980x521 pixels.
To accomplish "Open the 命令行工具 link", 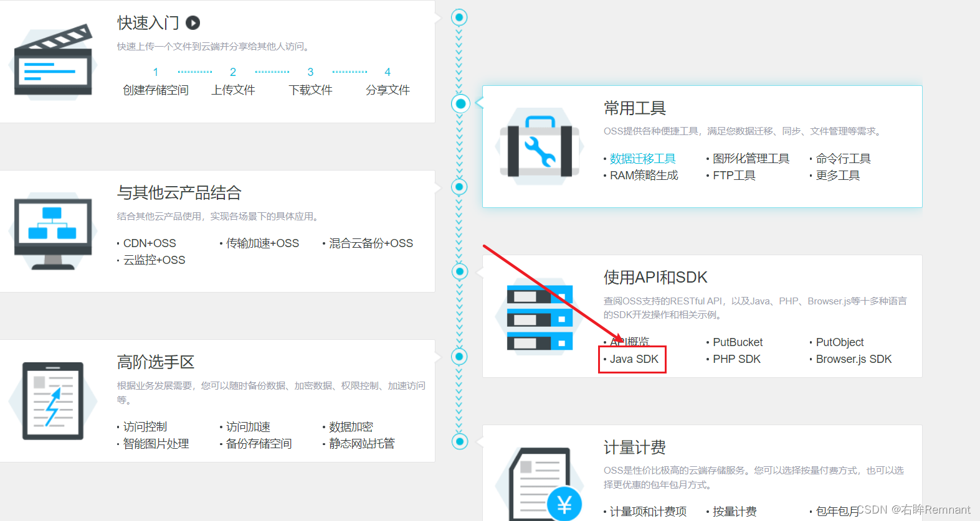I will 843,159.
